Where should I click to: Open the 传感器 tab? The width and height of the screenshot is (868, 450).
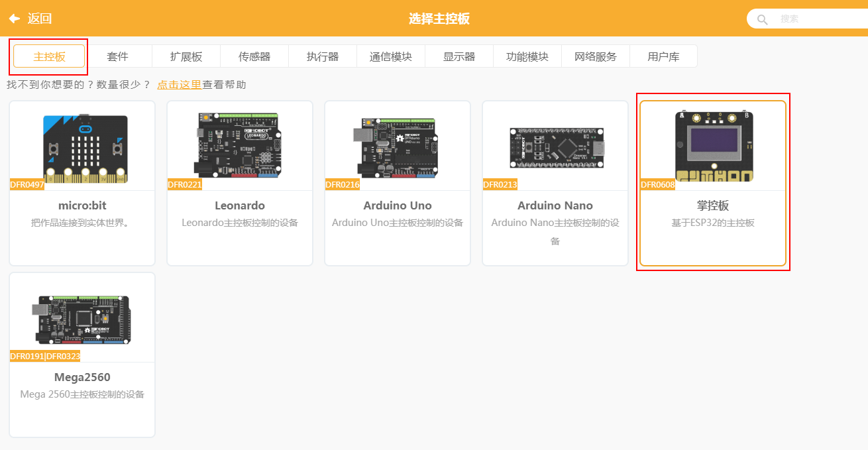(x=254, y=56)
